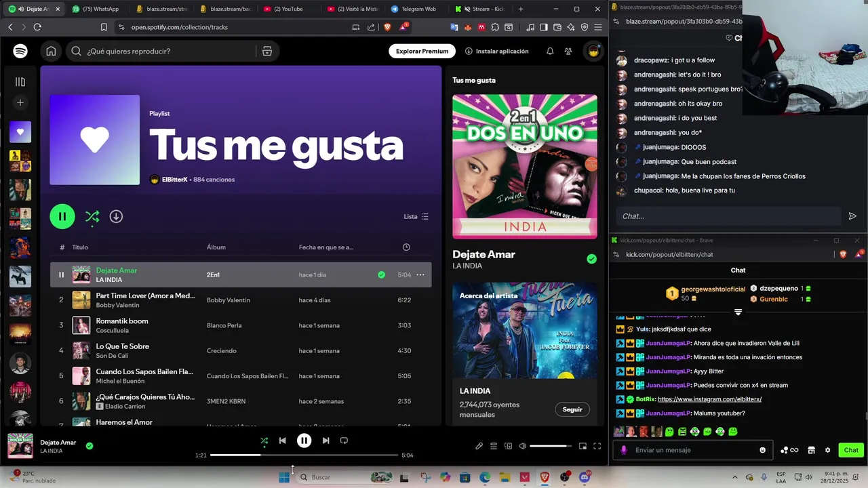The image size is (868, 488).
Task: Toggle repeat in the player bar
Action: click(344, 441)
